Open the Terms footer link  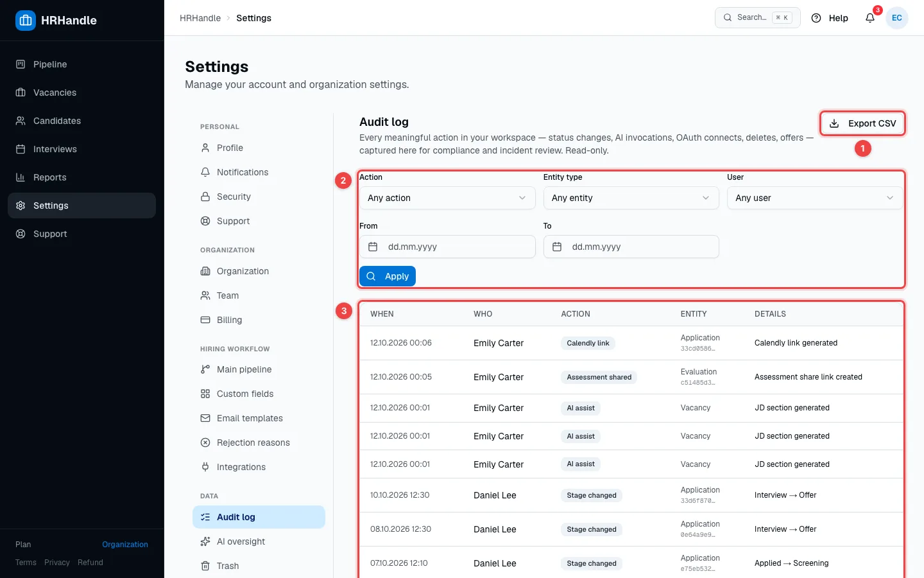[x=26, y=563]
